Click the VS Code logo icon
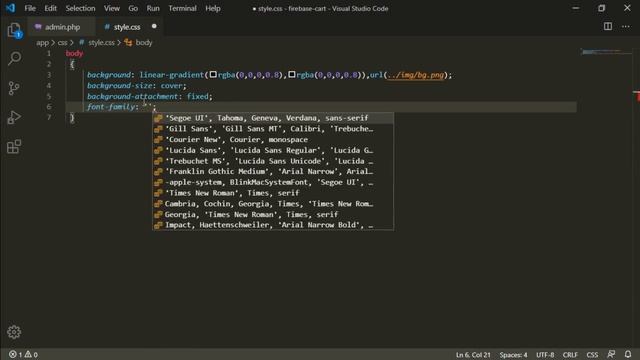This screenshot has width=640, height=360. coord(10,8)
